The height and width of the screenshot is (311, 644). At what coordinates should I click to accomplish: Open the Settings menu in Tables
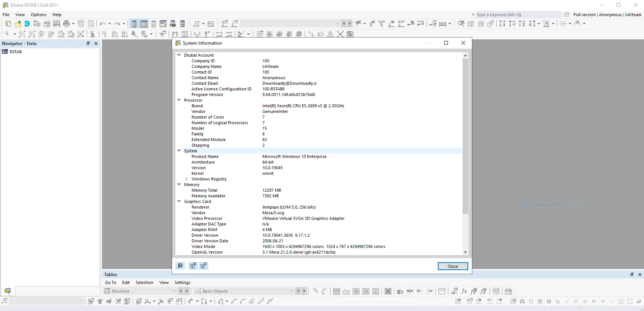click(183, 282)
